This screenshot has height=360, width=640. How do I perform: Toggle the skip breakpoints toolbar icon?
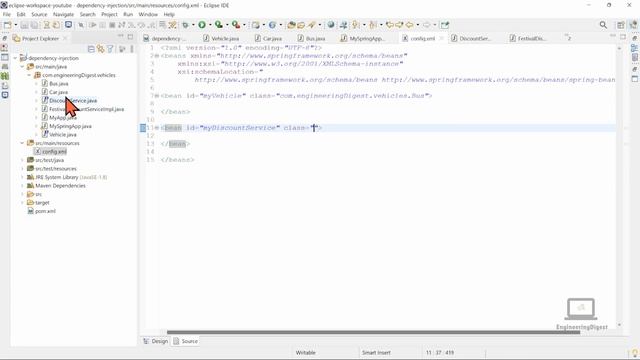(x=81, y=25)
